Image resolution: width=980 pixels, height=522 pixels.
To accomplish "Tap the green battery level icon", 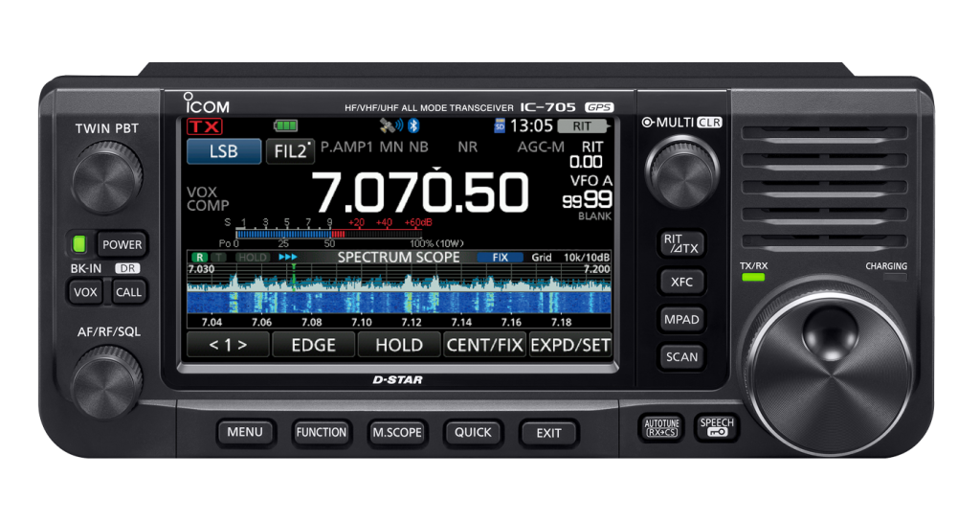I will (x=285, y=125).
